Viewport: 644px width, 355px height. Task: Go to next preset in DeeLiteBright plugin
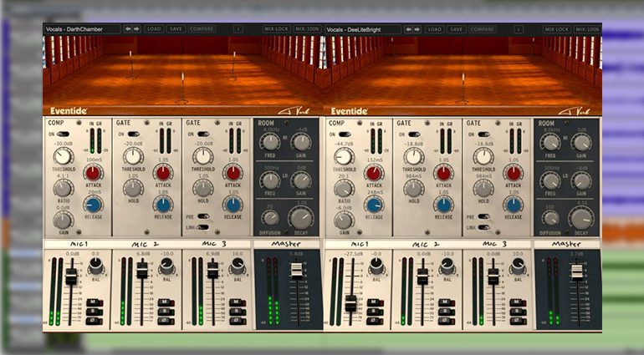417,29
